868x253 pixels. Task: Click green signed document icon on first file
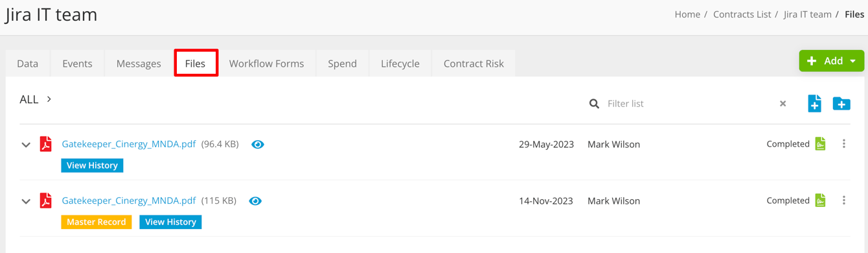pyautogui.click(x=820, y=144)
